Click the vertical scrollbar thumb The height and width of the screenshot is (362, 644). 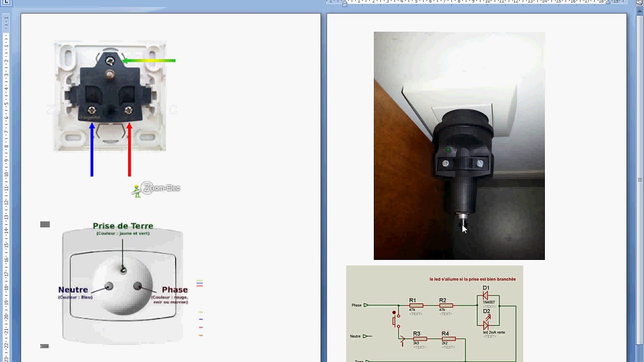[x=640, y=180]
